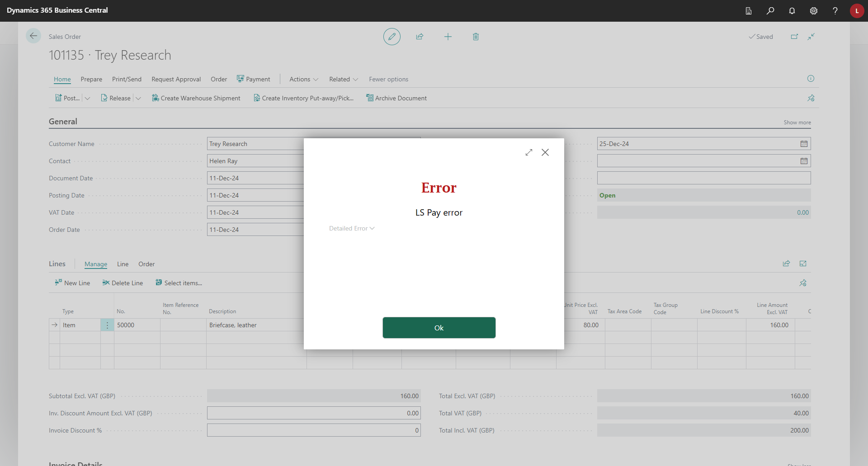The width and height of the screenshot is (868, 466).
Task: Open the Actions dropdown menu
Action: 304,79
